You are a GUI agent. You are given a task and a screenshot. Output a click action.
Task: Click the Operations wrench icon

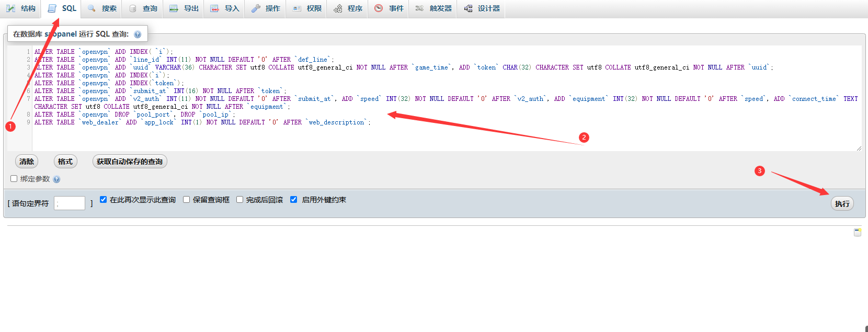256,8
